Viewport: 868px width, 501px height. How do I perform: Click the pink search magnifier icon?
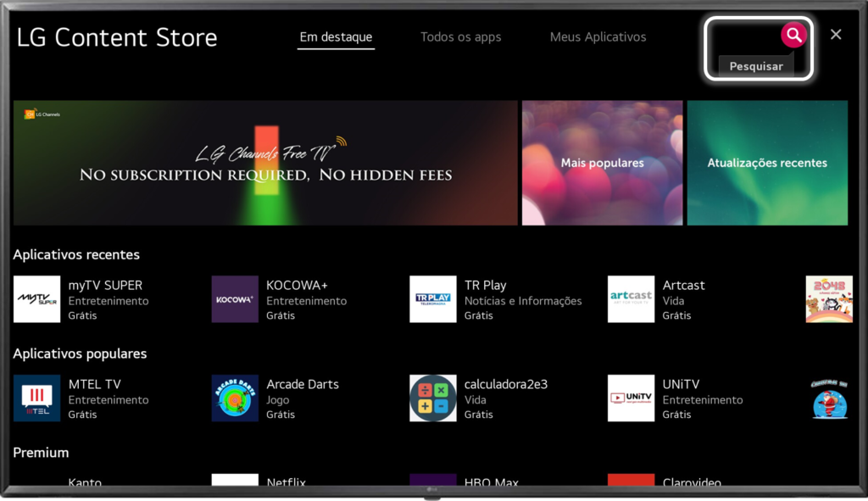tap(793, 35)
